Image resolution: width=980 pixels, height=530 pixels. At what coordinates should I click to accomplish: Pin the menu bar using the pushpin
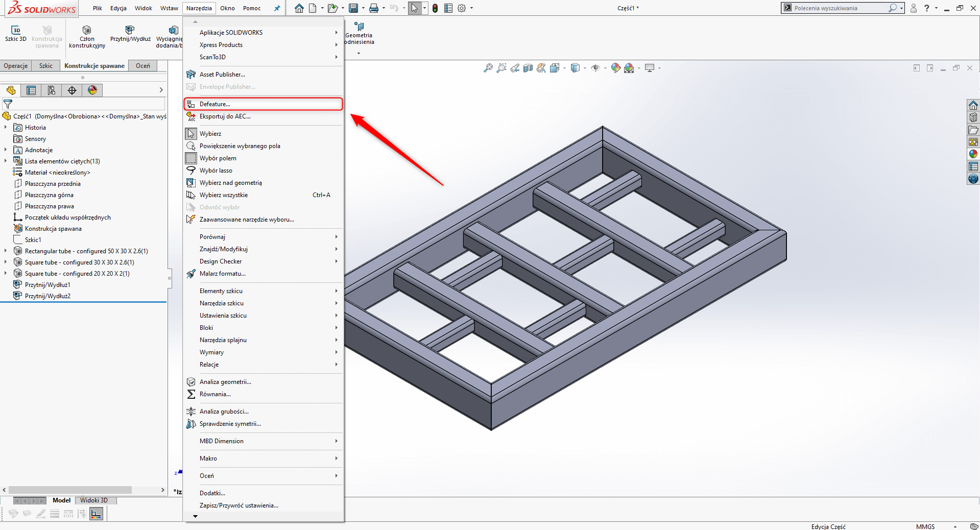pyautogui.click(x=277, y=8)
